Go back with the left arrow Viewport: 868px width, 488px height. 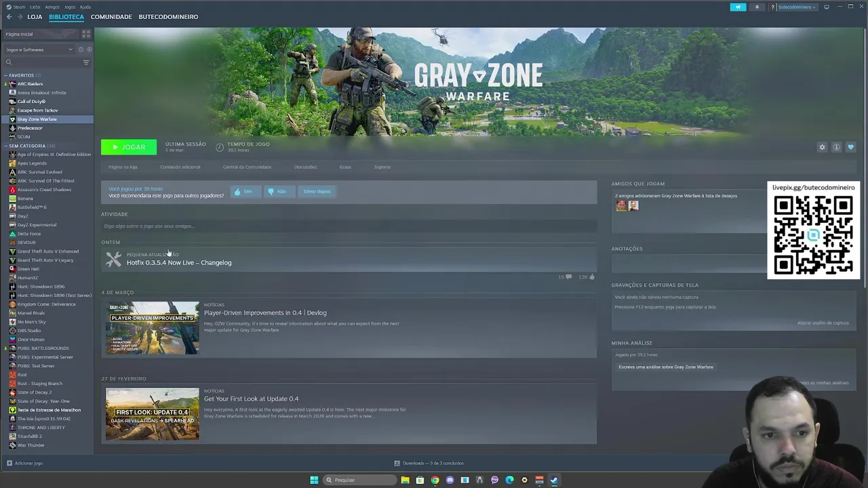point(9,17)
